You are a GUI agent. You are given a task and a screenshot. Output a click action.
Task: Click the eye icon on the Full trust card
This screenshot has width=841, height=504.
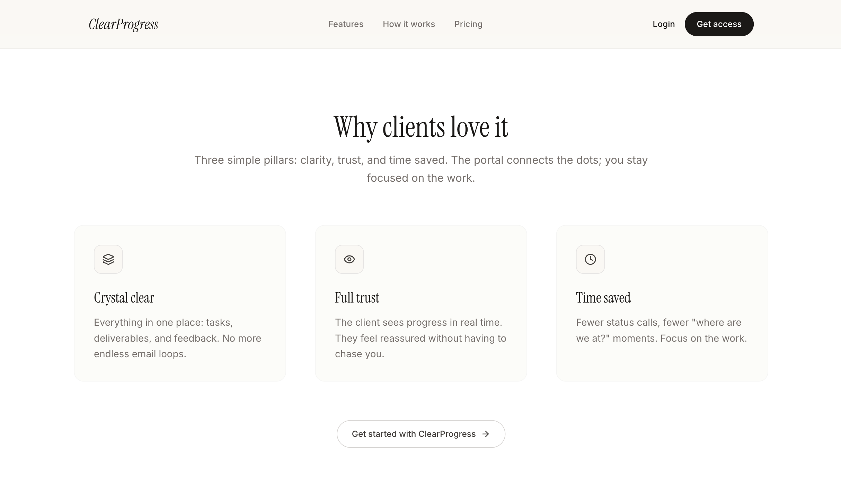click(349, 259)
